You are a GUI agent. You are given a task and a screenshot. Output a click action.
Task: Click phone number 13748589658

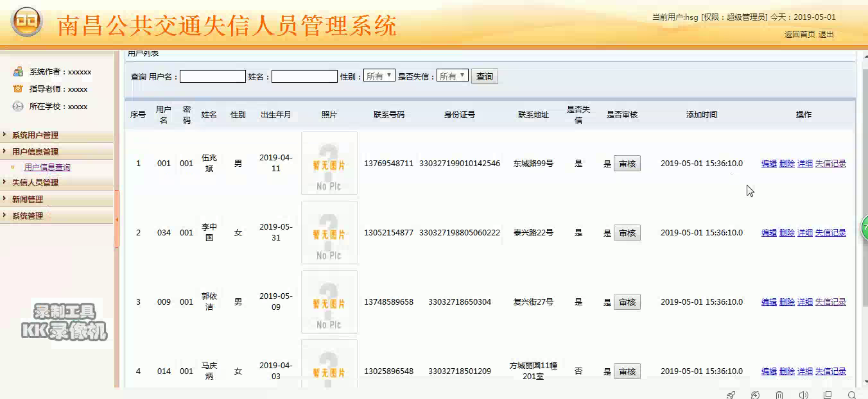(388, 302)
